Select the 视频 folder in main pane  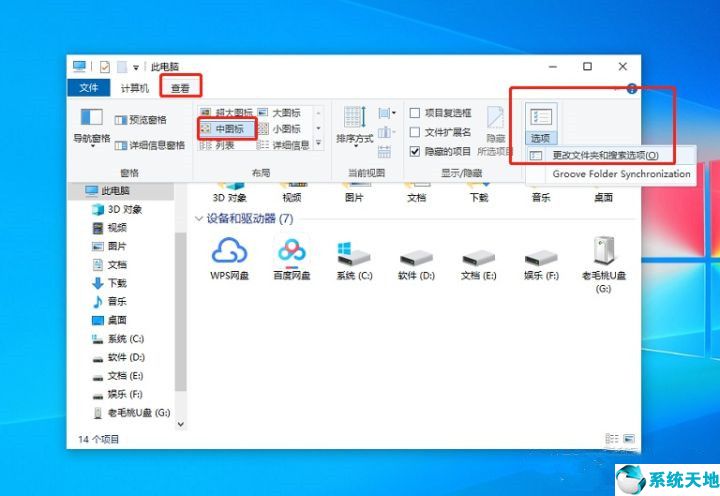292,193
